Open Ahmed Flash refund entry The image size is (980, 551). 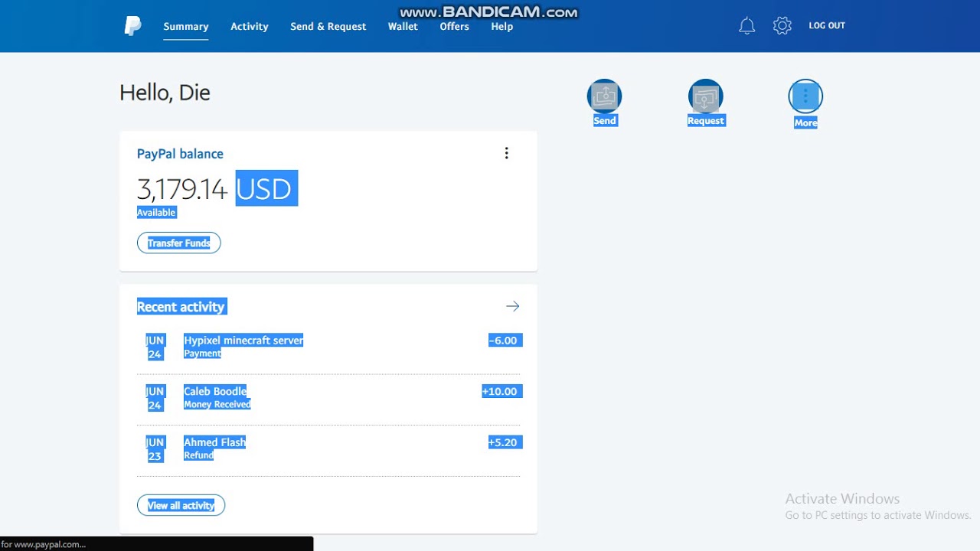(x=328, y=449)
